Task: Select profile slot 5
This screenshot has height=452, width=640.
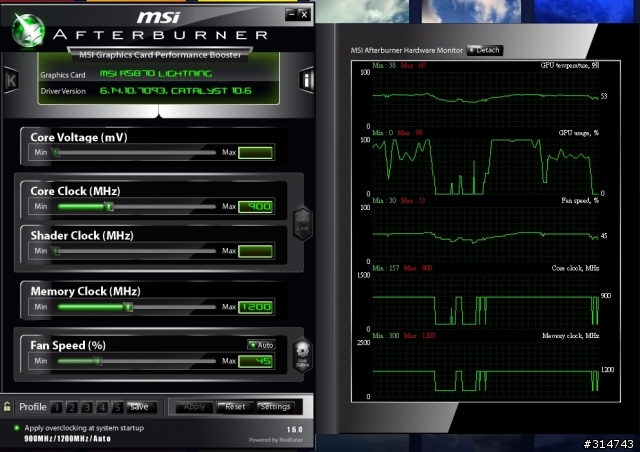Action: click(x=117, y=407)
